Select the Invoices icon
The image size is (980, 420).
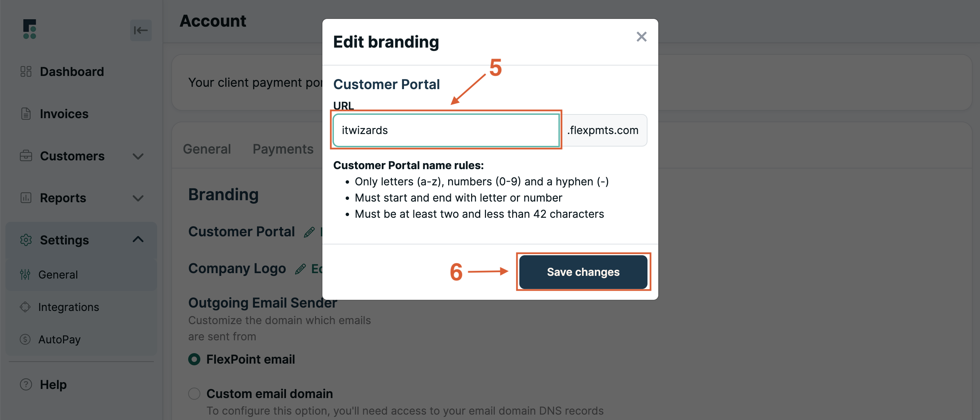26,113
